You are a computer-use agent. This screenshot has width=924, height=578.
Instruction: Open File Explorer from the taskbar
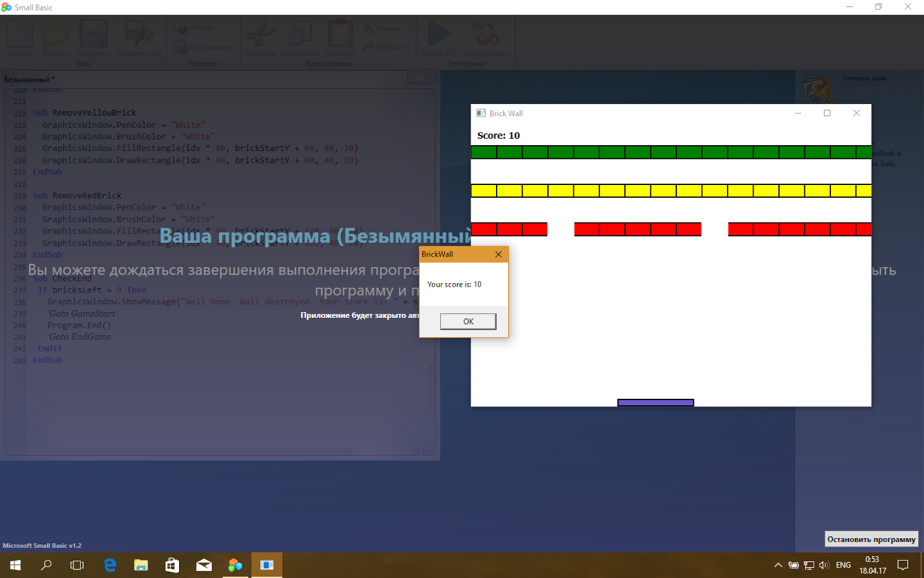coord(141,565)
